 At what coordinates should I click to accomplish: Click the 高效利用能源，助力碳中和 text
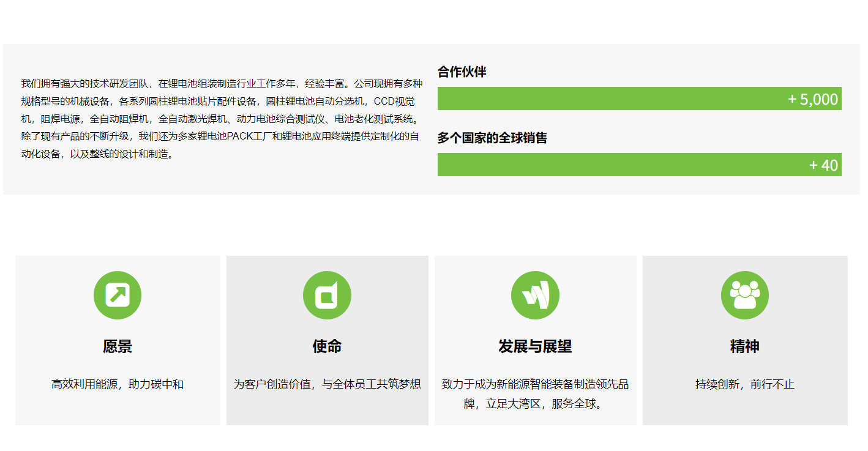tap(118, 384)
